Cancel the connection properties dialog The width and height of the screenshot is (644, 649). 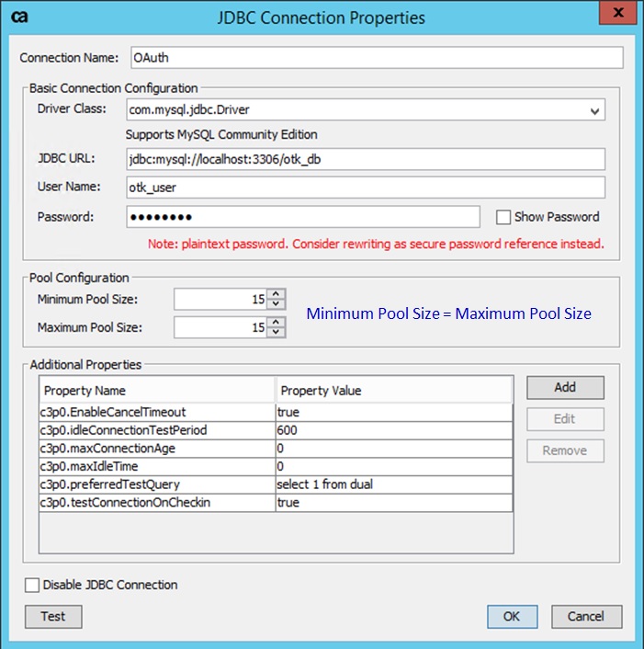585,616
